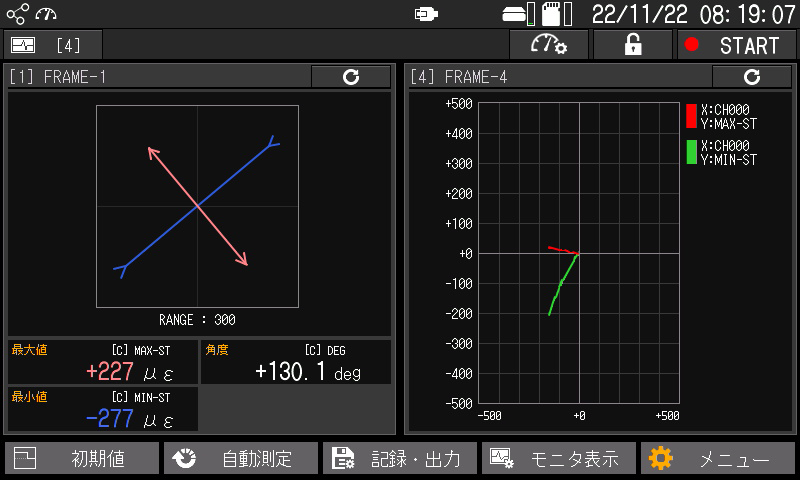Screen dimensions: 800x480
Task: Click the USB connection status icon
Action: 426,14
